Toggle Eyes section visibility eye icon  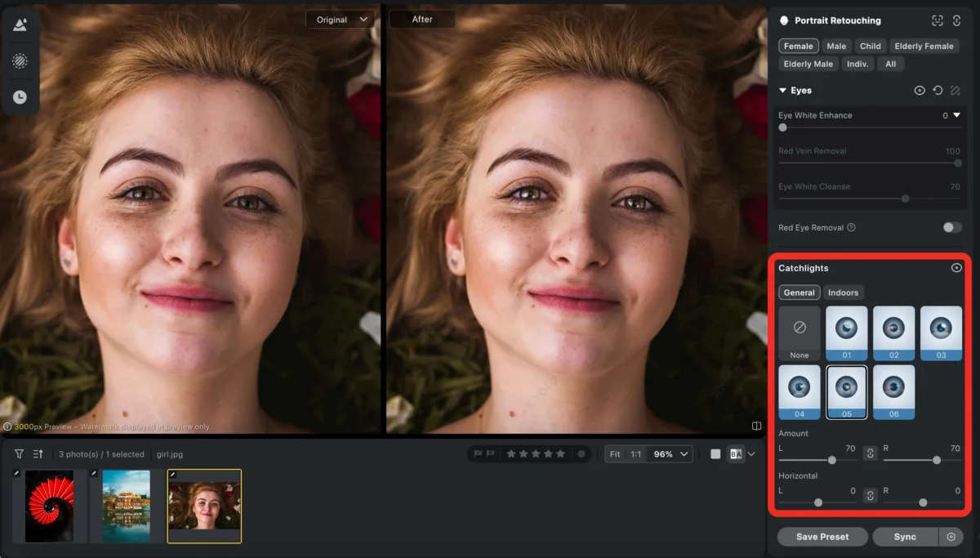[x=920, y=91]
